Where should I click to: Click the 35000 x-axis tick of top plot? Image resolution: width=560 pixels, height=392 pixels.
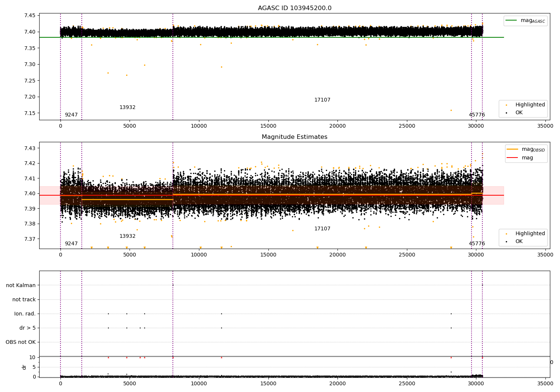pos(545,126)
